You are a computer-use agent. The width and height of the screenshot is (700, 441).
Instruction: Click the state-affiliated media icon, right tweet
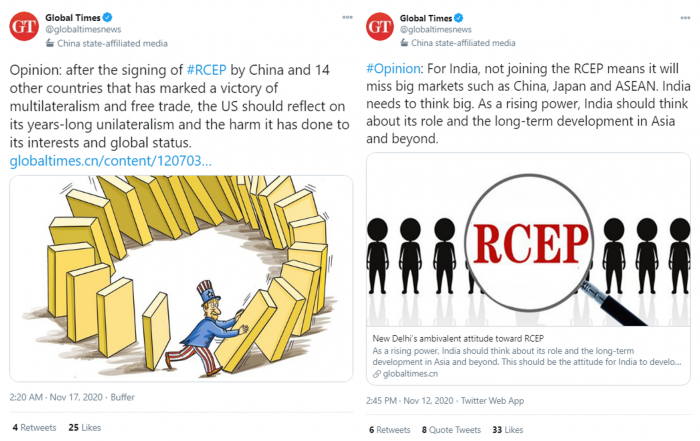404,43
